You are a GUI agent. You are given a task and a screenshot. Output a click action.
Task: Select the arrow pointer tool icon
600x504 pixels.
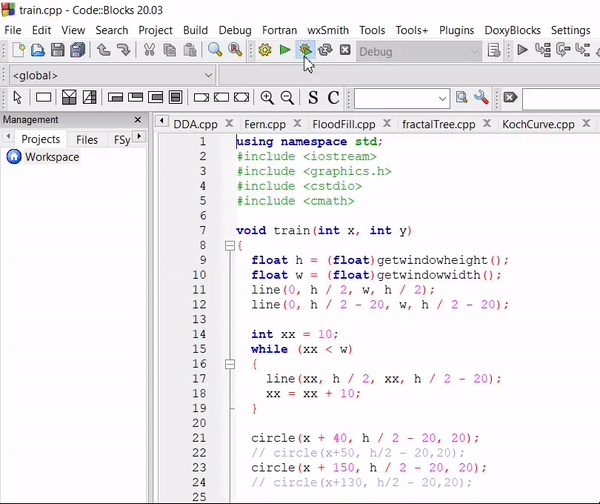(18, 98)
